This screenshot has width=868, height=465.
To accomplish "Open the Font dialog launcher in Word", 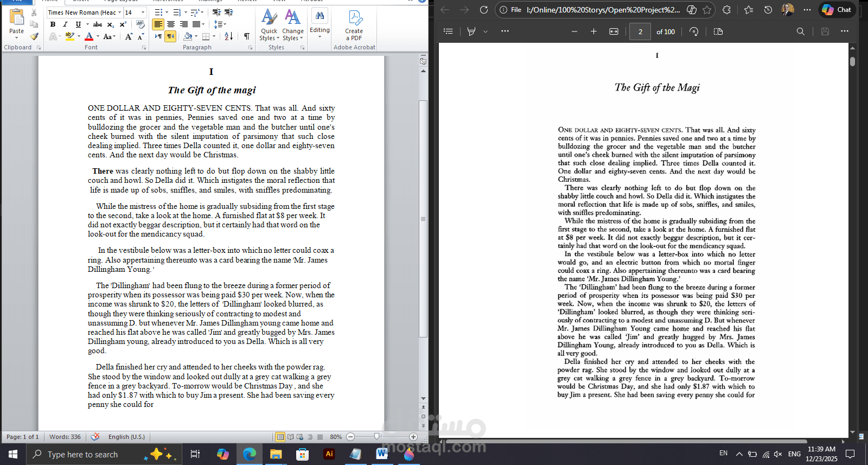I will coord(144,48).
